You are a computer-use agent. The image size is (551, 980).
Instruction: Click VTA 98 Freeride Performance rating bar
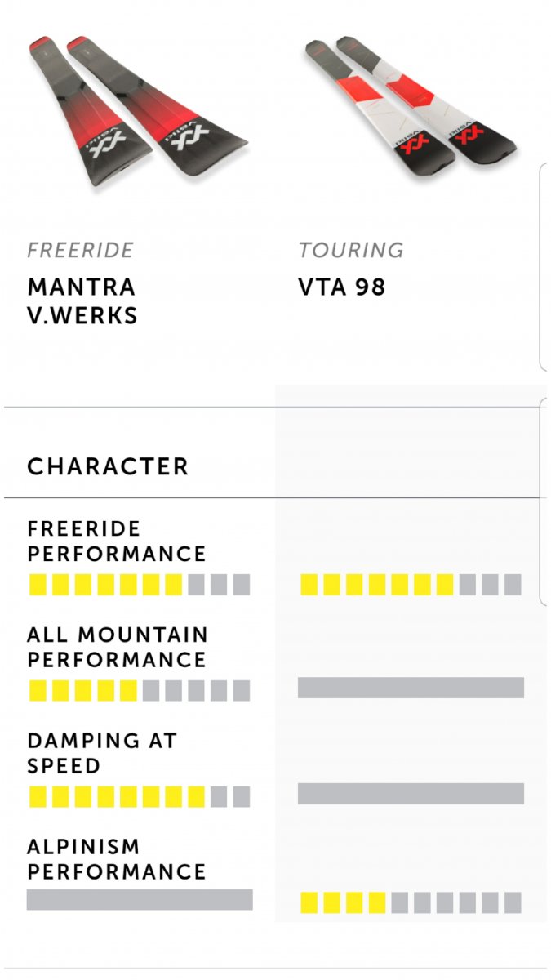coord(411,585)
